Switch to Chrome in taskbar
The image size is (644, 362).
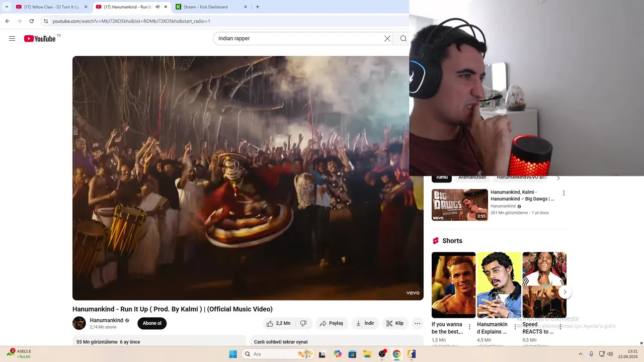[396, 354]
